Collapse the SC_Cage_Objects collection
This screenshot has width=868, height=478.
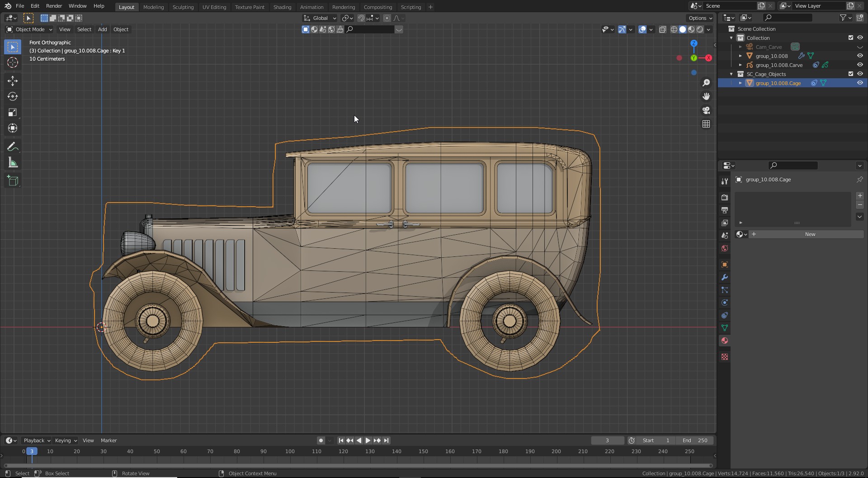(x=731, y=74)
